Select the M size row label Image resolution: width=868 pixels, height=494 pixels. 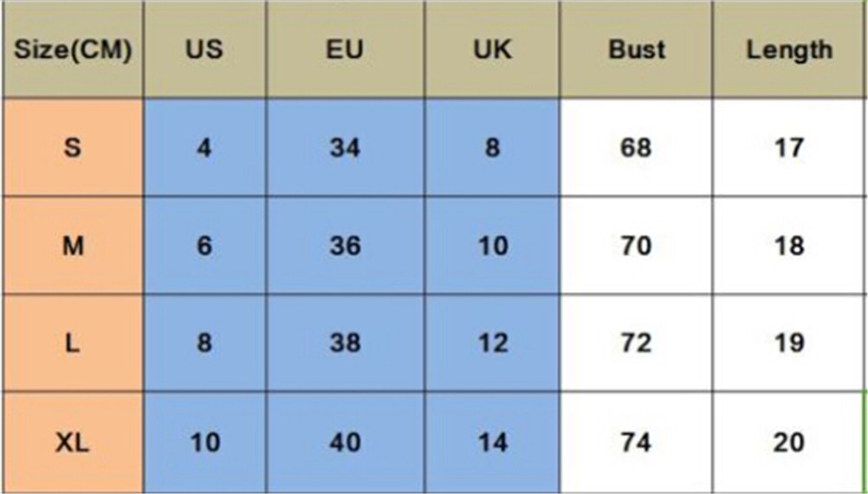[x=73, y=246]
